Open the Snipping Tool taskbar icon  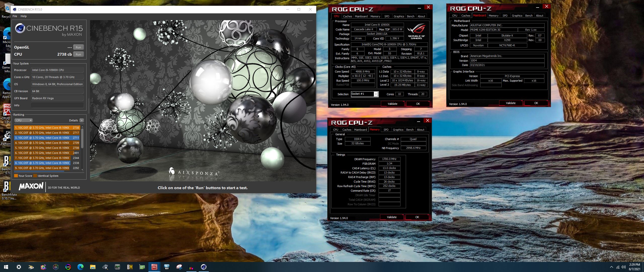coord(179,267)
